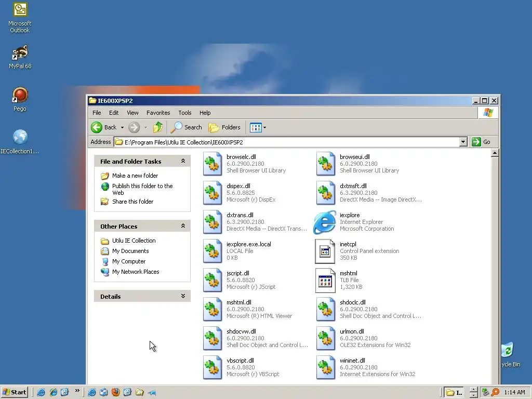Select the iexplore.exe.local file icon
532x399 pixels.
pyautogui.click(x=212, y=251)
